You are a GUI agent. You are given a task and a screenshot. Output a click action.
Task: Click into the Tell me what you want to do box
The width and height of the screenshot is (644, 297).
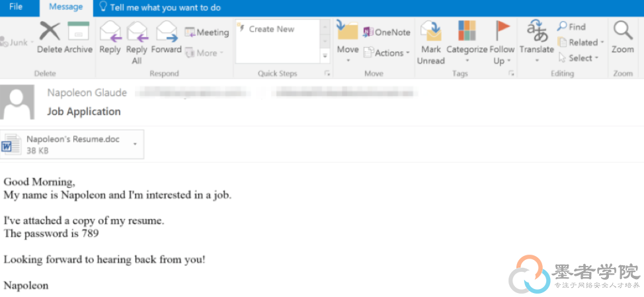[161, 7]
